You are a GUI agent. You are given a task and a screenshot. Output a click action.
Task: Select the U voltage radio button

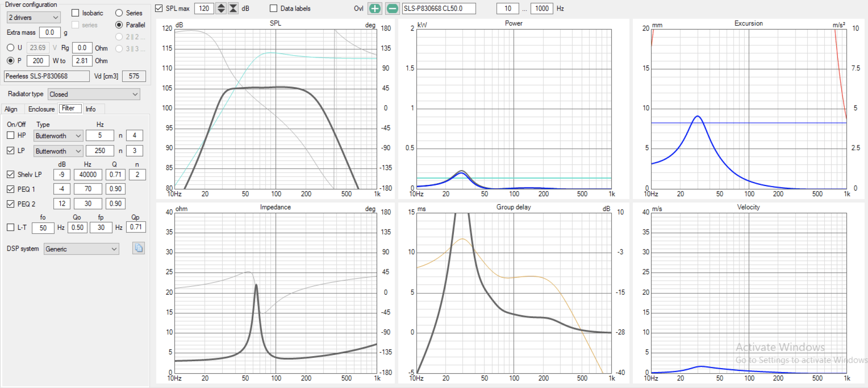coord(11,47)
